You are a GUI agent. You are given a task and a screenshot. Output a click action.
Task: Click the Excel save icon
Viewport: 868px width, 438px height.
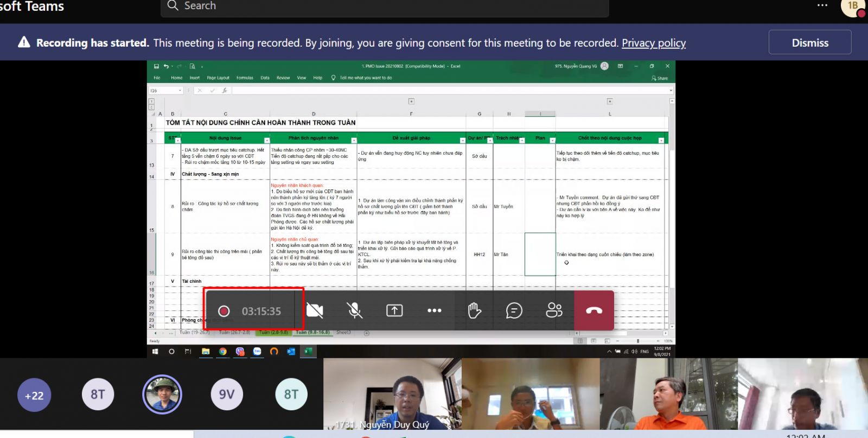pyautogui.click(x=156, y=66)
